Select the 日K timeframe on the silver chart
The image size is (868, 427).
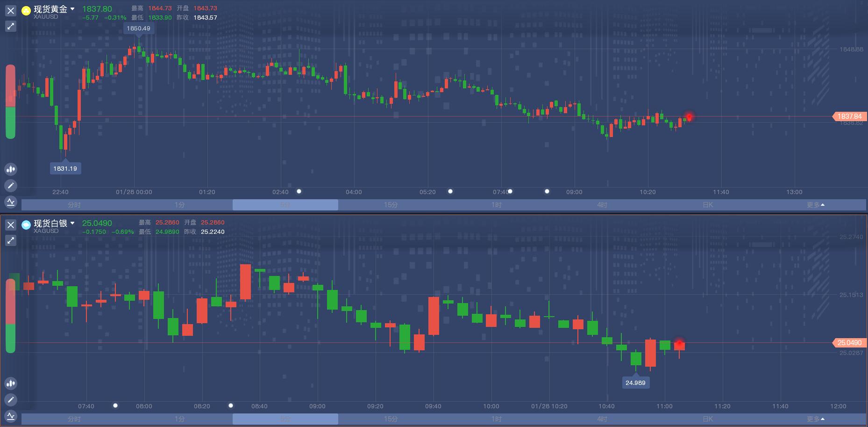pos(708,419)
